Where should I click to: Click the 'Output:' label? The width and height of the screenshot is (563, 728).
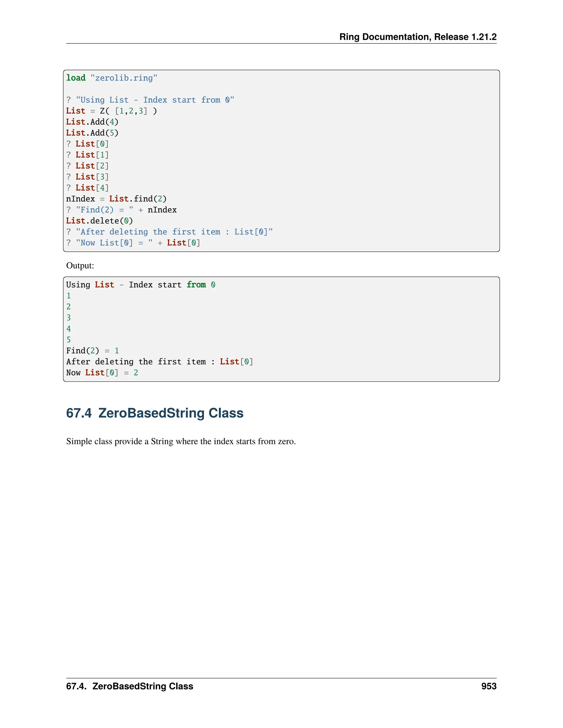pos(80,266)
